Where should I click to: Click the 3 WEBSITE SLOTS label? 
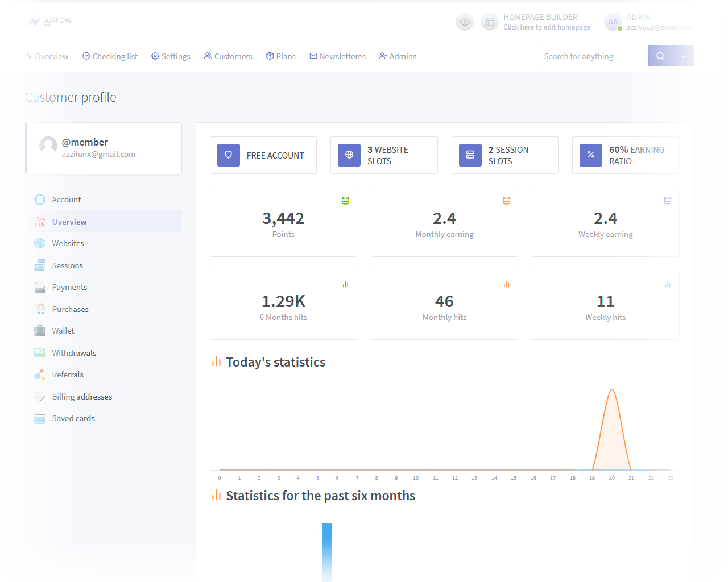point(388,155)
